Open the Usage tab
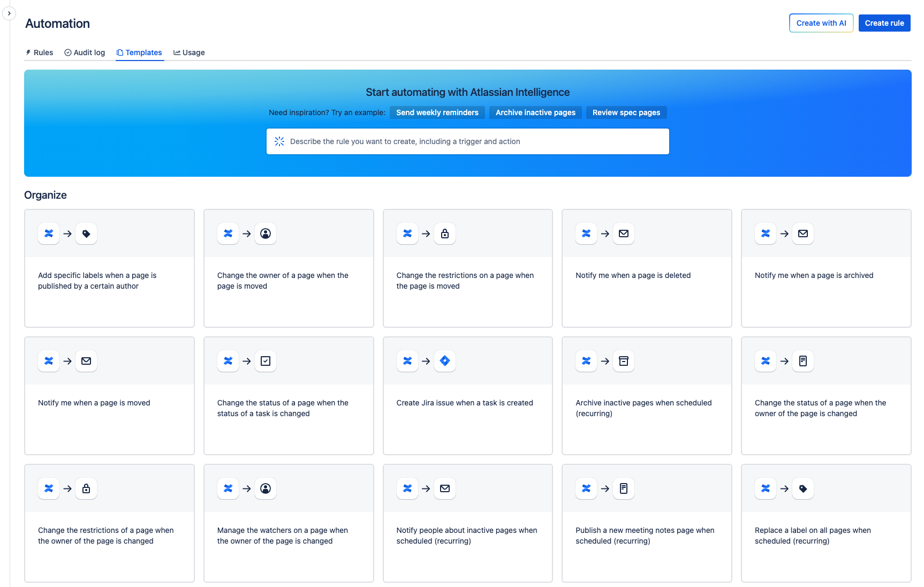The width and height of the screenshot is (924, 587). click(189, 52)
